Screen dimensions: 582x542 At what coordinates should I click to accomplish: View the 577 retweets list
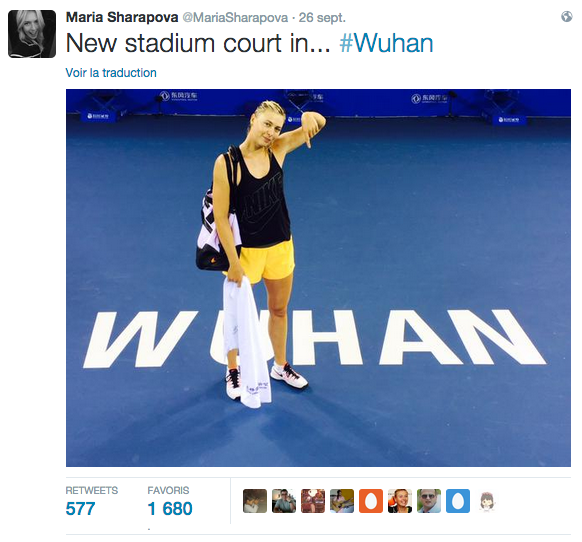click(80, 509)
